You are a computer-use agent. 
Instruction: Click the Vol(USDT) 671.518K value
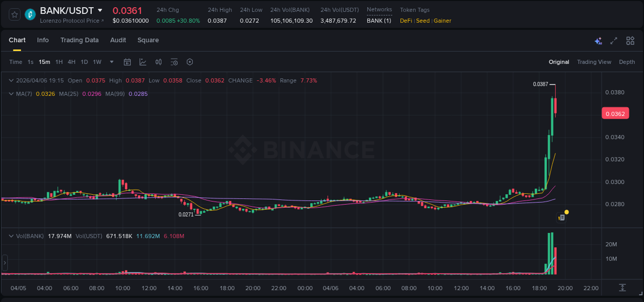(119, 236)
